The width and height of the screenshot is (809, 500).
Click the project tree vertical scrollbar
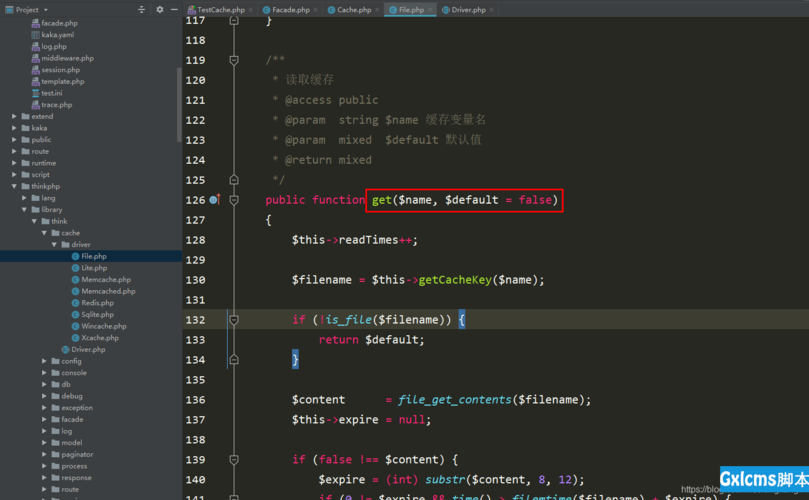(x=179, y=105)
